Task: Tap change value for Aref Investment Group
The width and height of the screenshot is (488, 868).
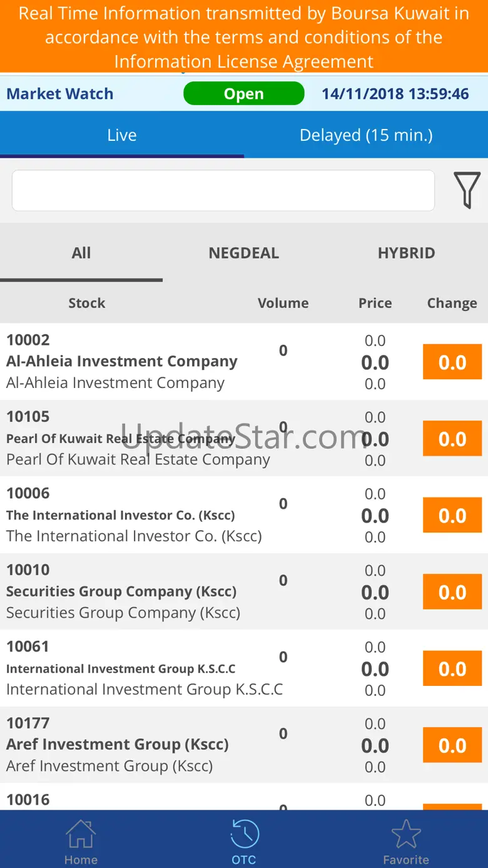Action: [x=452, y=745]
